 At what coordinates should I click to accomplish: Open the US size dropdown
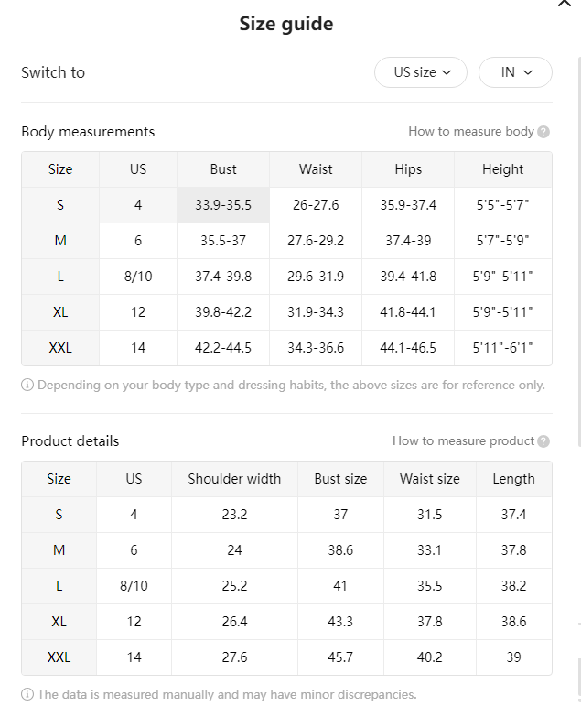421,72
